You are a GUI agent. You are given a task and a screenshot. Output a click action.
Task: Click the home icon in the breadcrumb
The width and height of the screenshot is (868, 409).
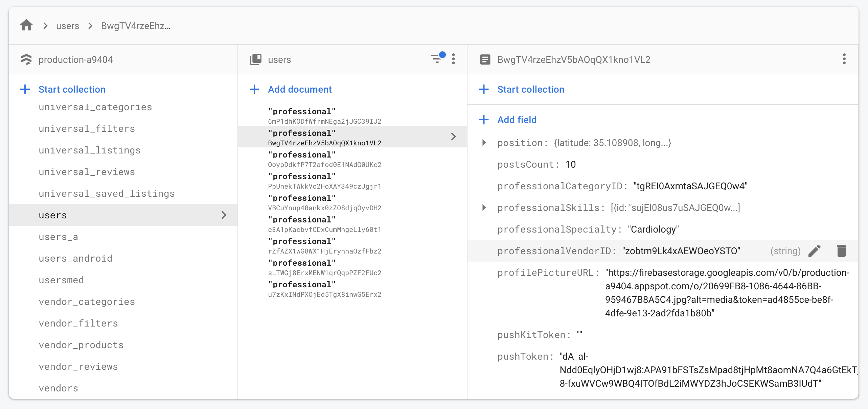[x=26, y=25]
